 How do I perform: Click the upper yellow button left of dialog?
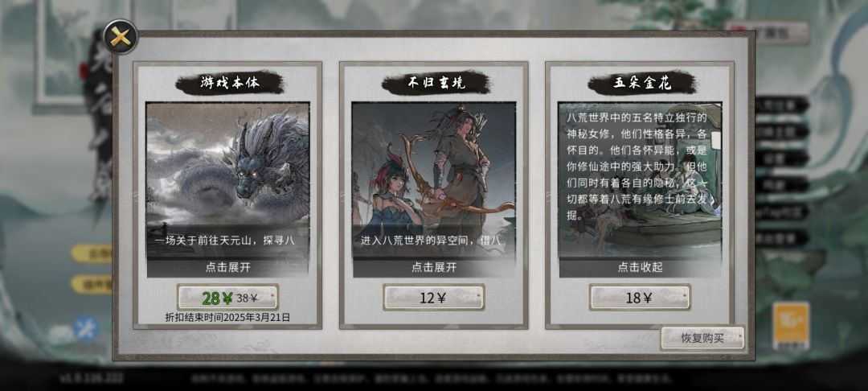92,253
